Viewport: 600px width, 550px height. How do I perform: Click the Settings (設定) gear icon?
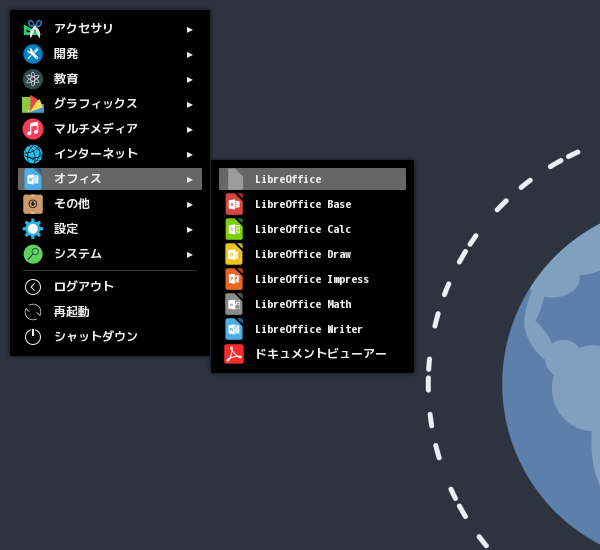(33, 229)
